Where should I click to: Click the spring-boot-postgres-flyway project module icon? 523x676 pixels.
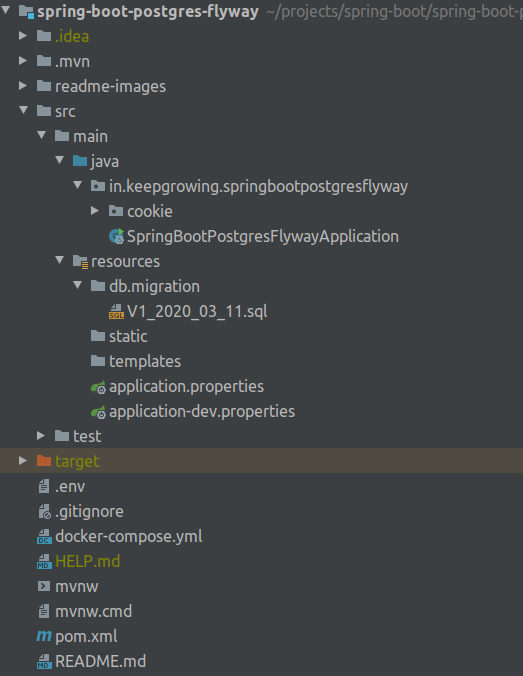(x=26, y=12)
